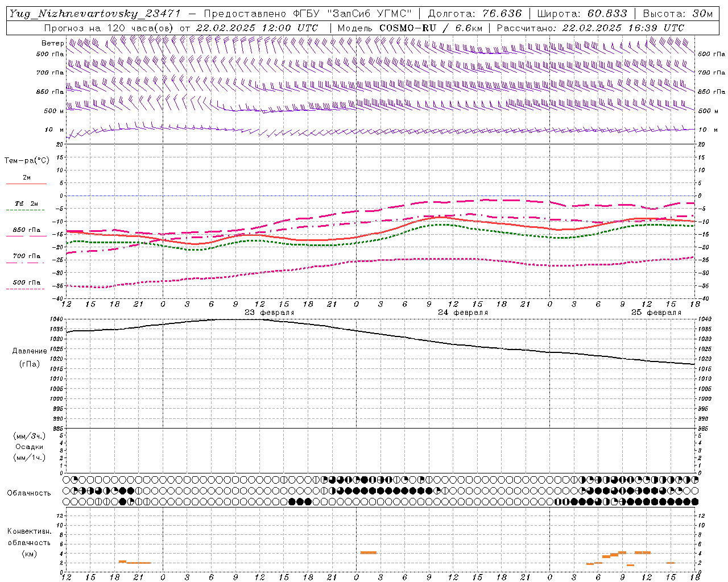The width and height of the screenshot is (728, 582).
Task: Click the 25 февраля date label
Action: pyautogui.click(x=656, y=313)
